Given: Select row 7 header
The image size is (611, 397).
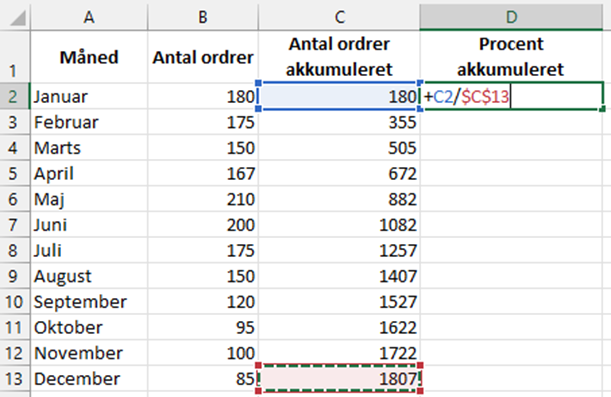Looking at the screenshot, I should pyautogui.click(x=15, y=225).
